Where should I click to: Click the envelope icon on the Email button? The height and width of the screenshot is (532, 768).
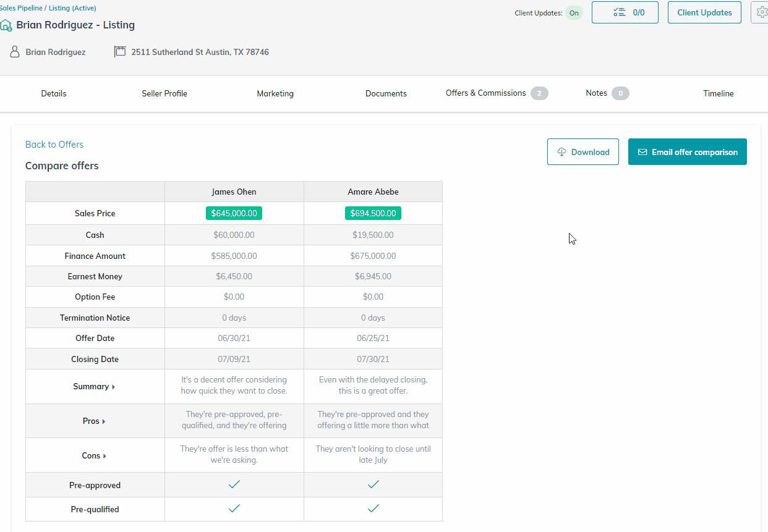point(642,152)
